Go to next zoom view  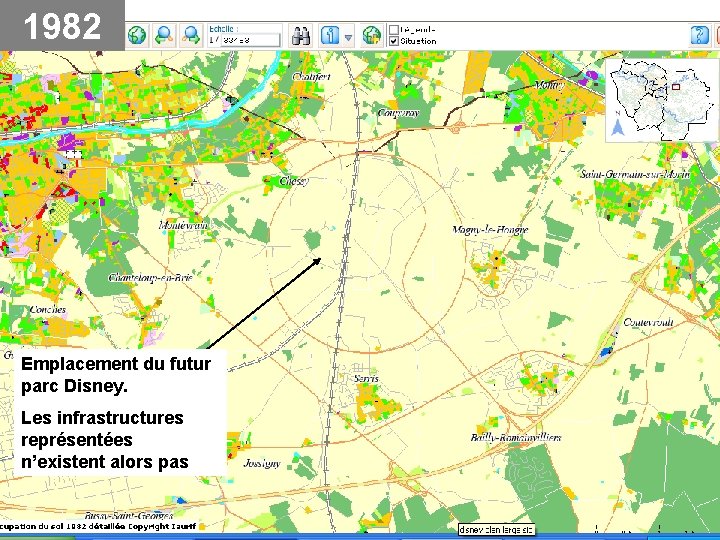pos(191,35)
